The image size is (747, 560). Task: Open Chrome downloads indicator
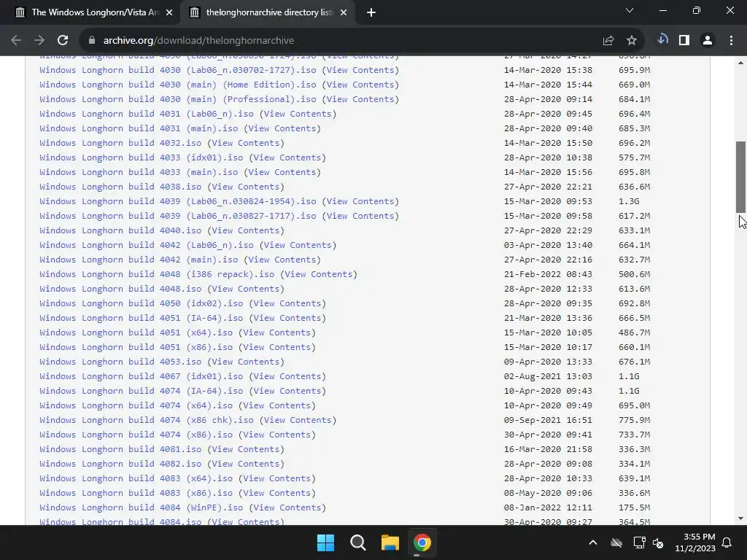(662, 40)
